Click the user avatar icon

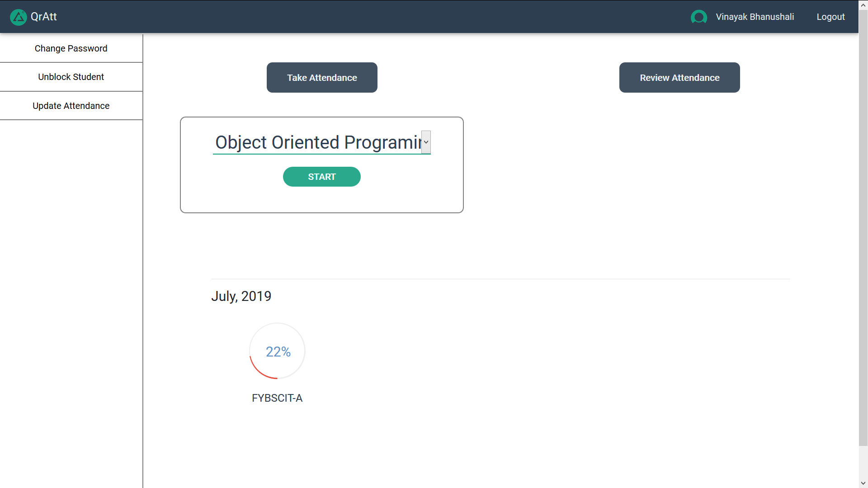[x=698, y=17]
